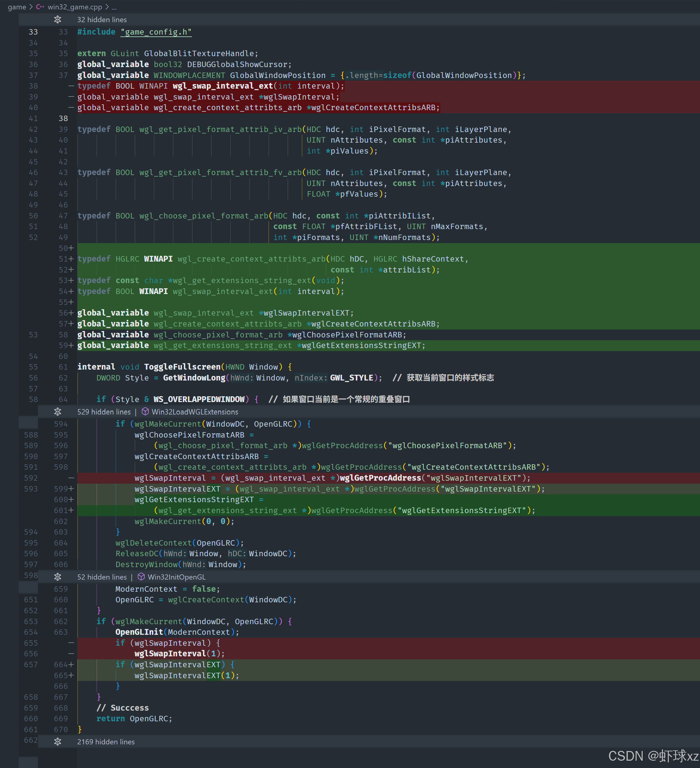The width and height of the screenshot is (700, 768).
Task: Open the win32_game.cpp breadcrumb dropdown
Action: (75, 7)
